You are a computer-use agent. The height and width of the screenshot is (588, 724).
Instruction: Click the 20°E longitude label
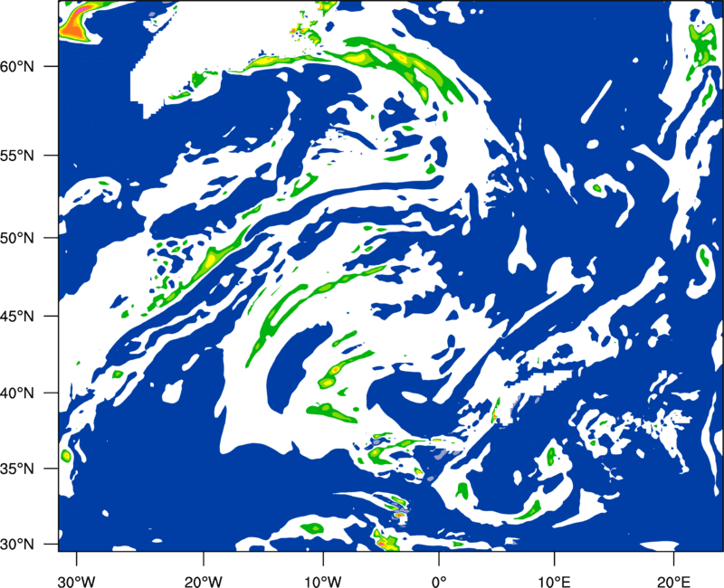point(673,582)
